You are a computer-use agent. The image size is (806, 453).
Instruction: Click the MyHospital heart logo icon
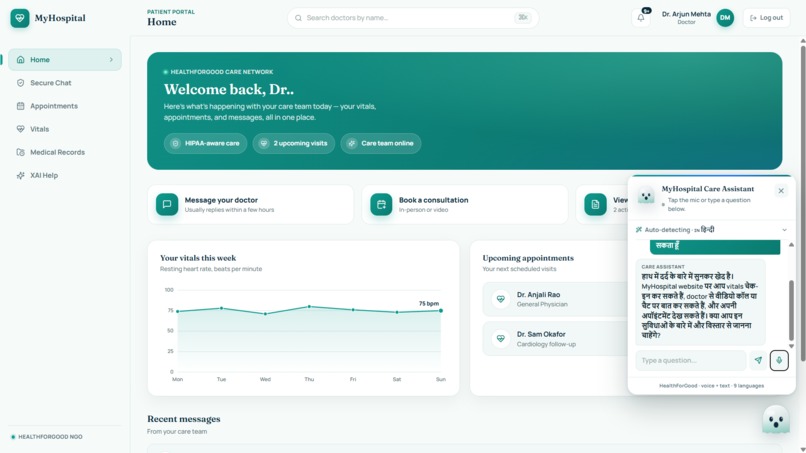pyautogui.click(x=20, y=18)
